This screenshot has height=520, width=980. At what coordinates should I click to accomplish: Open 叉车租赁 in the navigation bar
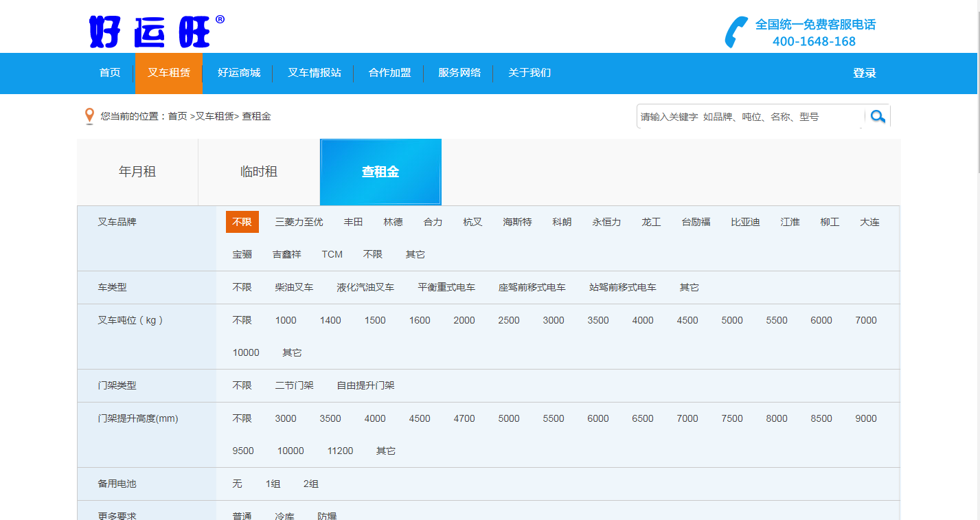(x=169, y=73)
